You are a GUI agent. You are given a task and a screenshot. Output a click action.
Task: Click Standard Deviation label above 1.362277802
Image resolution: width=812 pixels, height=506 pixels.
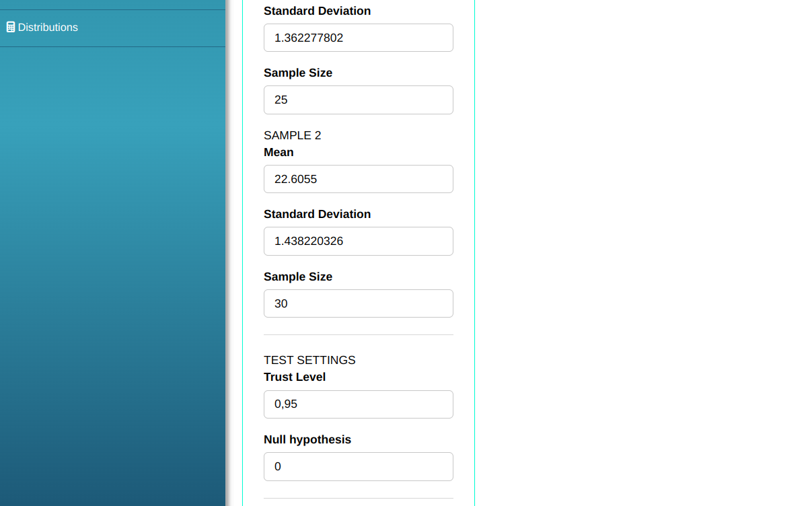click(317, 11)
